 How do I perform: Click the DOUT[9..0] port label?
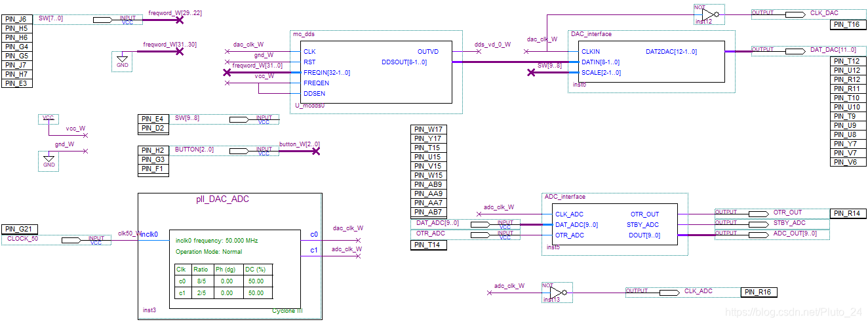tap(644, 235)
